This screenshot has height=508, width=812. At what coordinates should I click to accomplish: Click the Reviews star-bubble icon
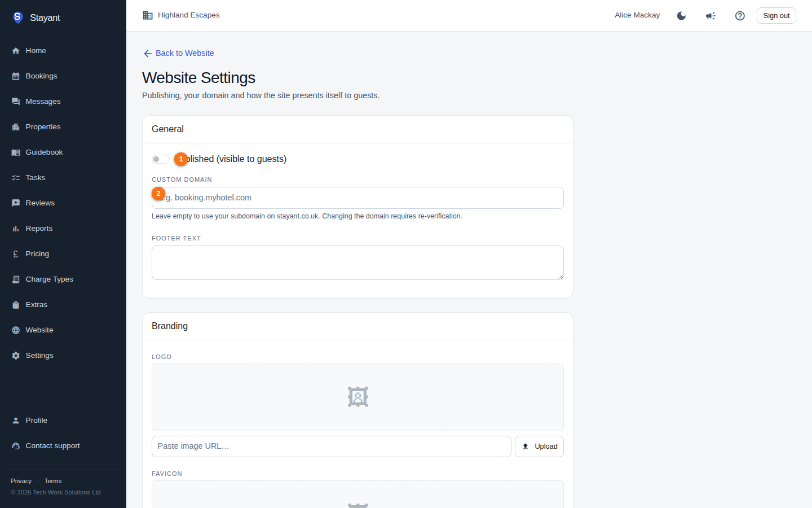tap(16, 203)
